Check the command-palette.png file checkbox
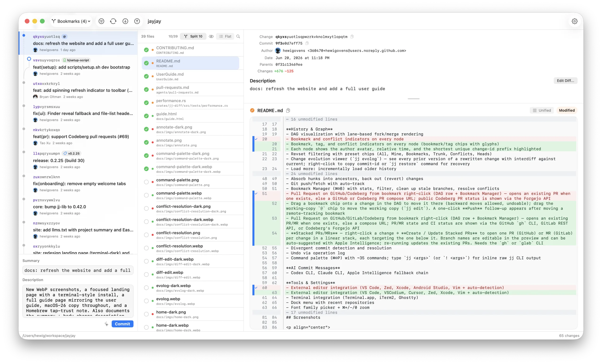Image resolution: width=602 pixels, height=364 pixels. tap(146, 182)
